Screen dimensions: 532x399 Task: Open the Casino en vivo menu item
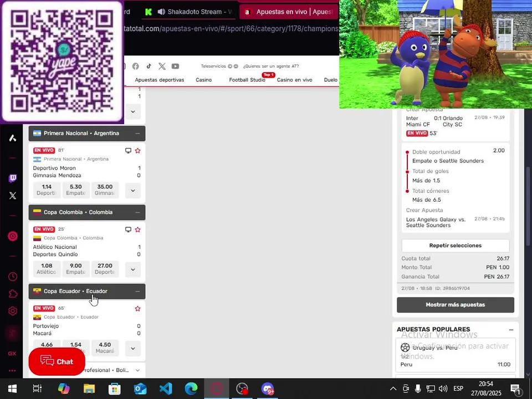tap(294, 80)
